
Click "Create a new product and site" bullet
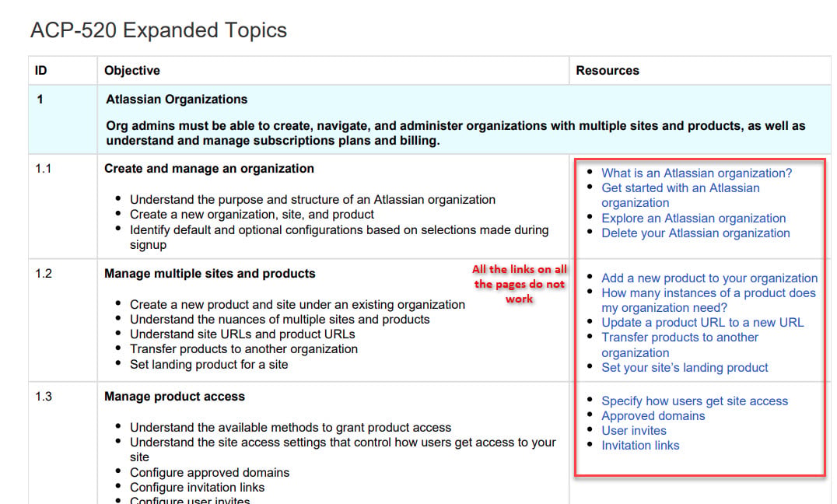point(297,304)
